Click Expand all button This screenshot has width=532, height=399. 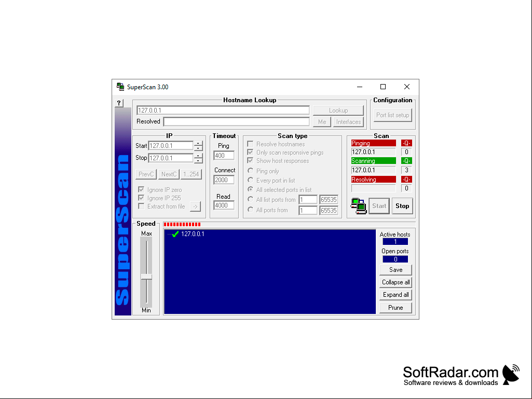coord(395,295)
